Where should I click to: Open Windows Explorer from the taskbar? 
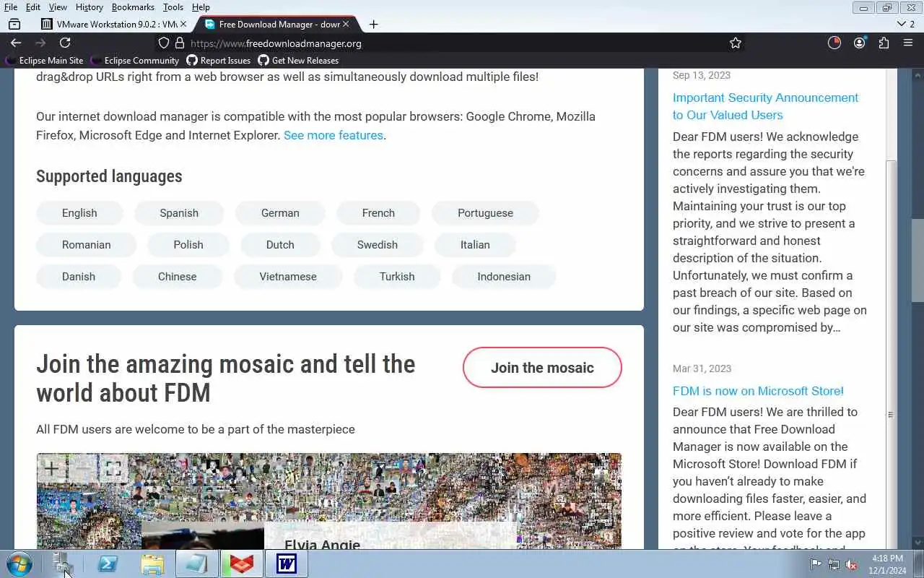pos(152,564)
